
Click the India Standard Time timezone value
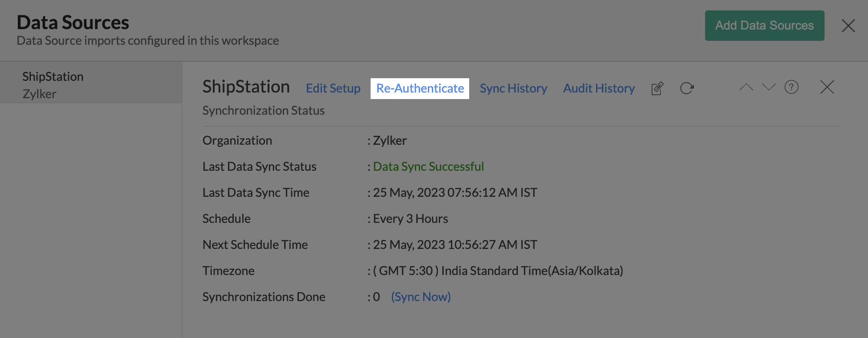[498, 271]
